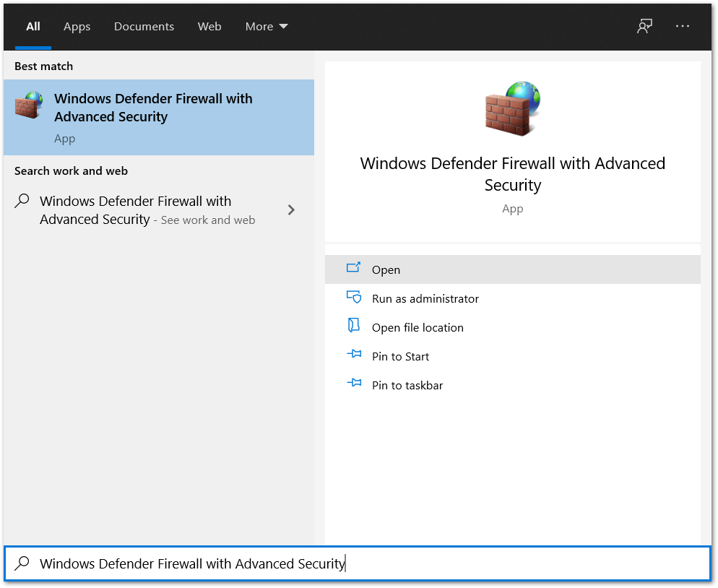Focus the search text box
The width and height of the screenshot is (718, 588).
point(357,563)
